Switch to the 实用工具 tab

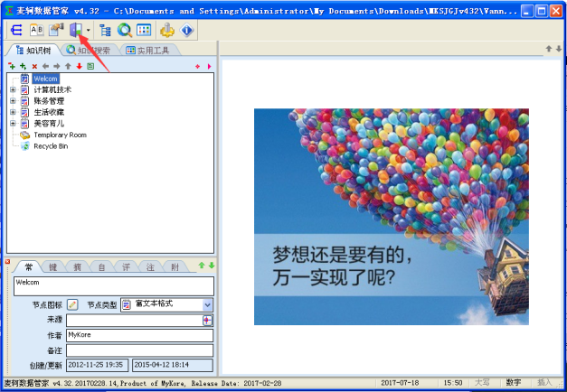[x=148, y=51]
